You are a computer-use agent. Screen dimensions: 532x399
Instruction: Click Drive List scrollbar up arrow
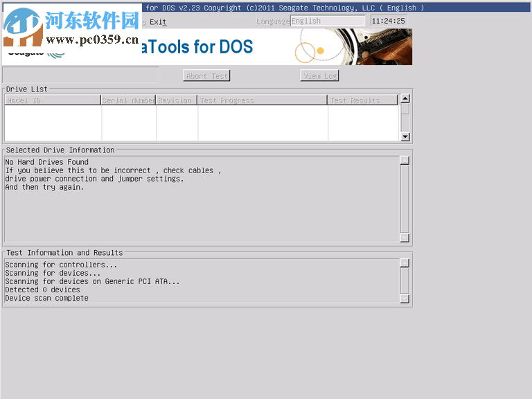click(405, 99)
